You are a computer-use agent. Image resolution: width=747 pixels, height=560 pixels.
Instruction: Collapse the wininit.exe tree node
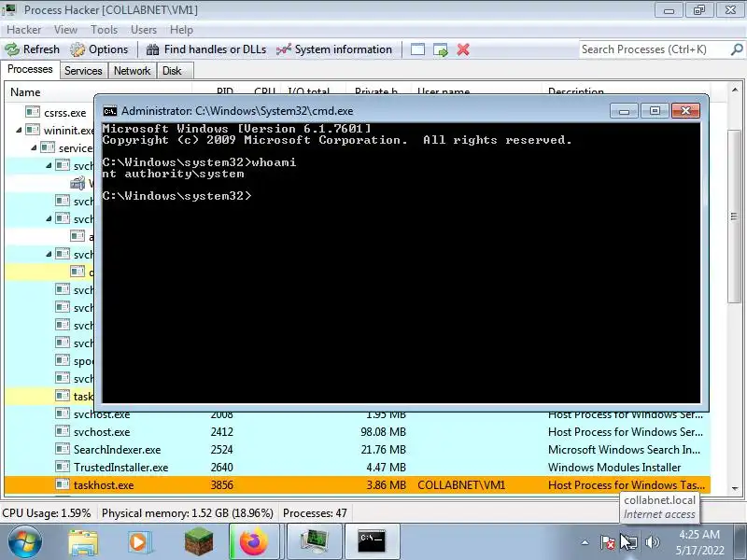click(x=19, y=130)
